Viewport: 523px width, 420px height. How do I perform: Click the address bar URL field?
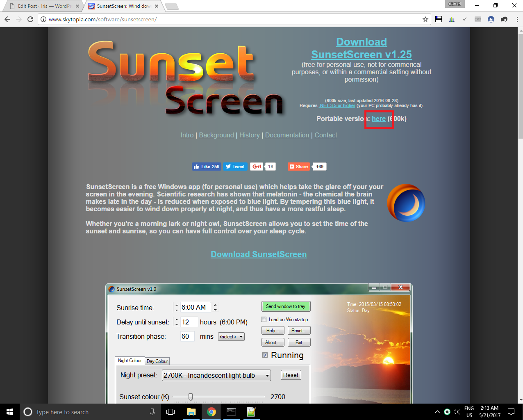point(234,19)
